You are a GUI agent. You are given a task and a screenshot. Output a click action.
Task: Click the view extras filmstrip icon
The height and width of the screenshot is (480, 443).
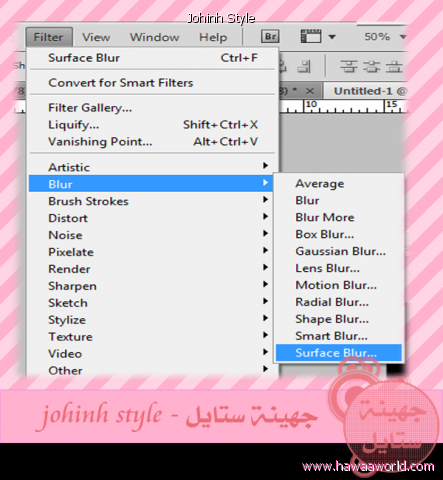point(311,36)
